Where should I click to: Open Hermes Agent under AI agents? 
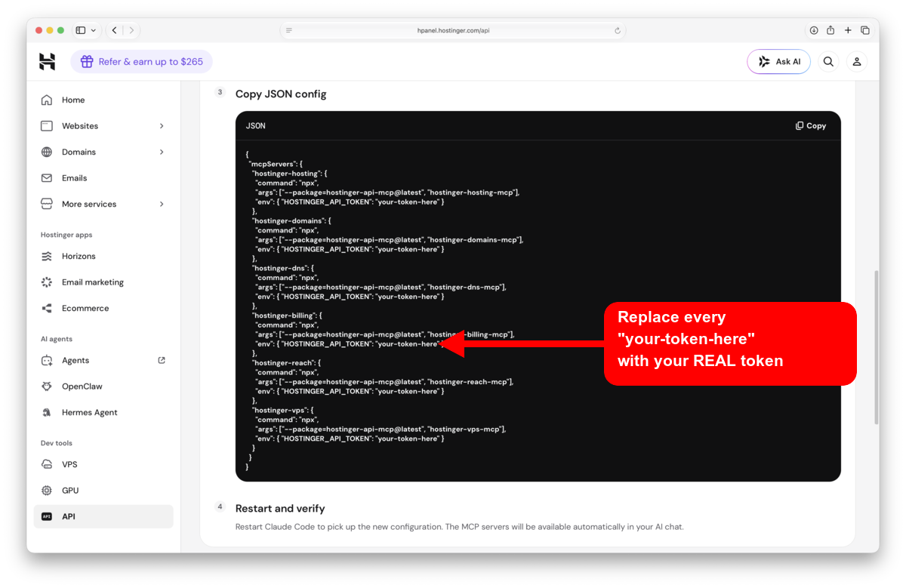pyautogui.click(x=103, y=412)
